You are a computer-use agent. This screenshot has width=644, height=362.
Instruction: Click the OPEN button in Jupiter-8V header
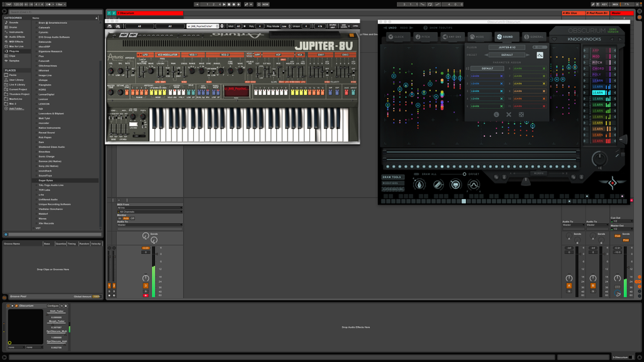pyautogui.click(x=355, y=26)
